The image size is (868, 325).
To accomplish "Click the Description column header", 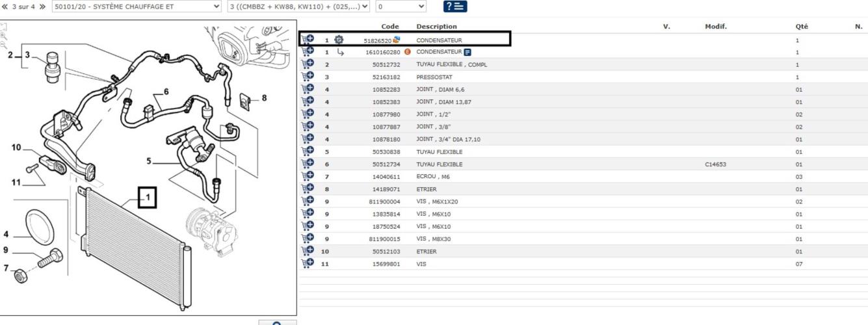I will pyautogui.click(x=437, y=27).
